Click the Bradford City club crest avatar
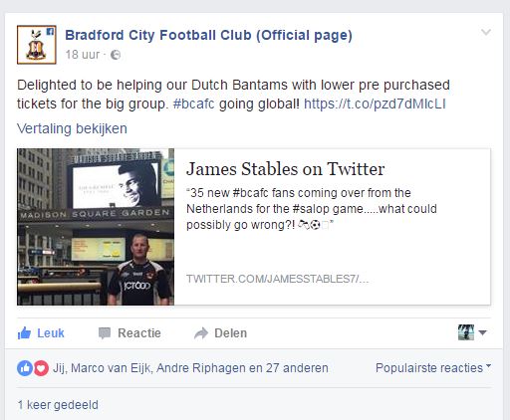510x420 pixels. click(37, 45)
